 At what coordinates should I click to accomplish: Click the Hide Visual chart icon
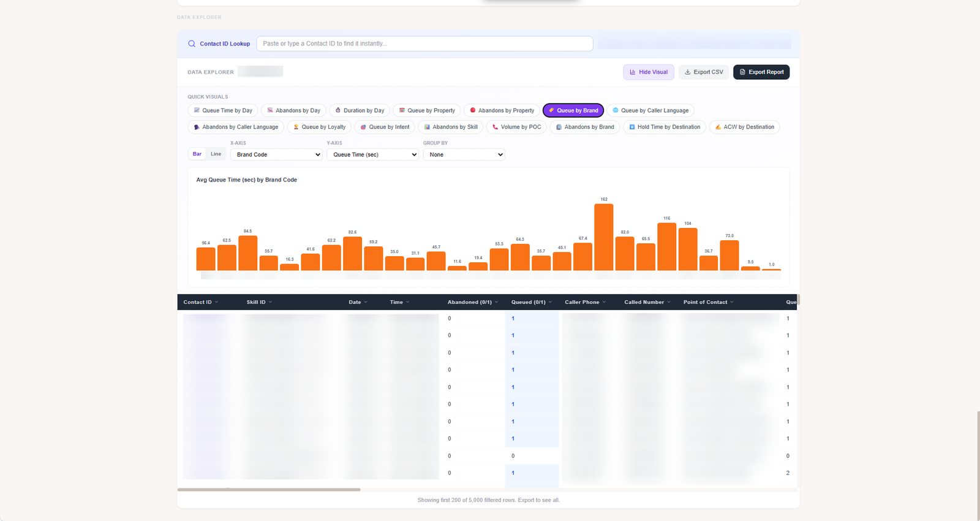click(x=633, y=72)
